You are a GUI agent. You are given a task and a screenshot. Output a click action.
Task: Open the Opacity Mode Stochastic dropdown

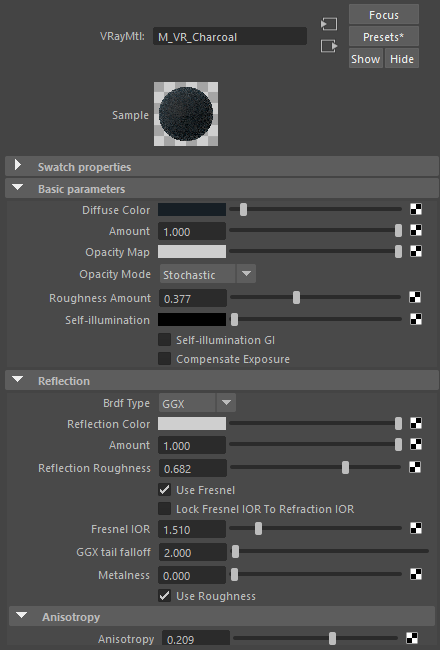[x=208, y=274]
